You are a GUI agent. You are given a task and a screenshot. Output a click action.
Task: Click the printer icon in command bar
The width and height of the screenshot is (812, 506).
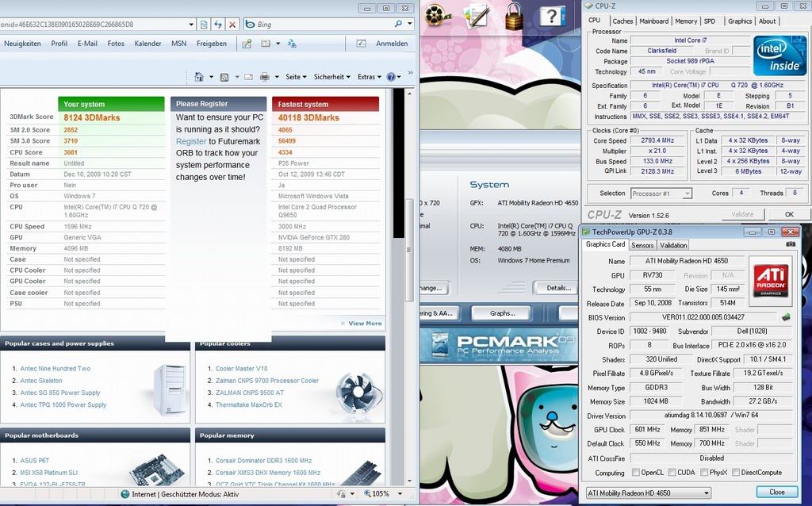pyautogui.click(x=265, y=77)
